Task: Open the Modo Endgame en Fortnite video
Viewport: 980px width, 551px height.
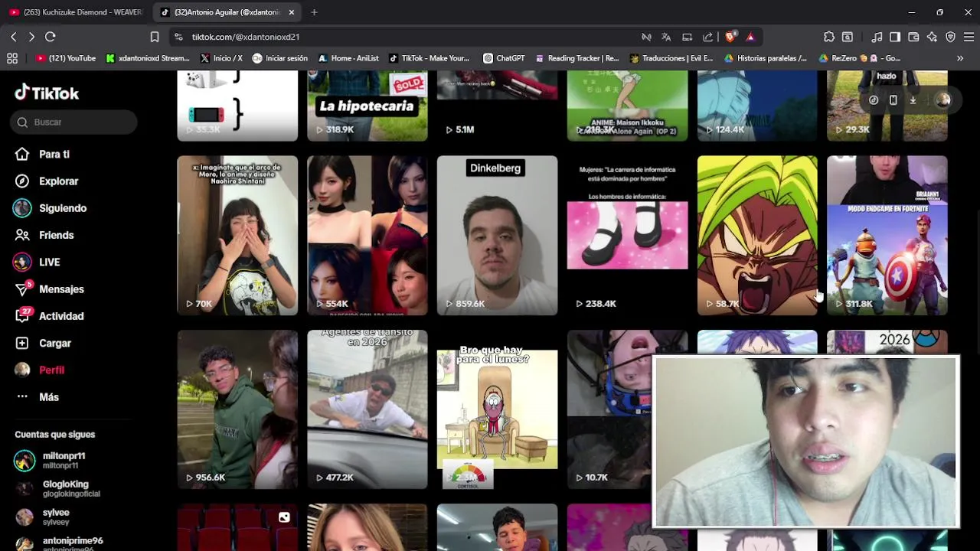Action: point(887,236)
